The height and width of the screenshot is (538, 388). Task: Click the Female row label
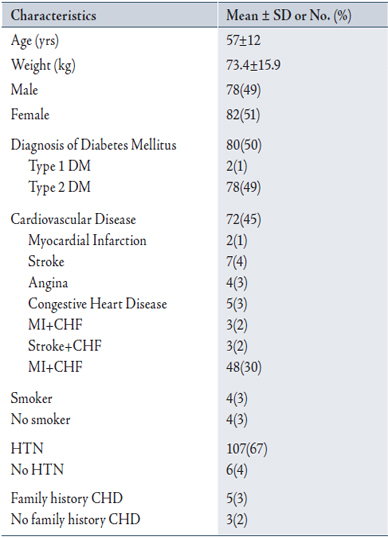pyautogui.click(x=30, y=114)
